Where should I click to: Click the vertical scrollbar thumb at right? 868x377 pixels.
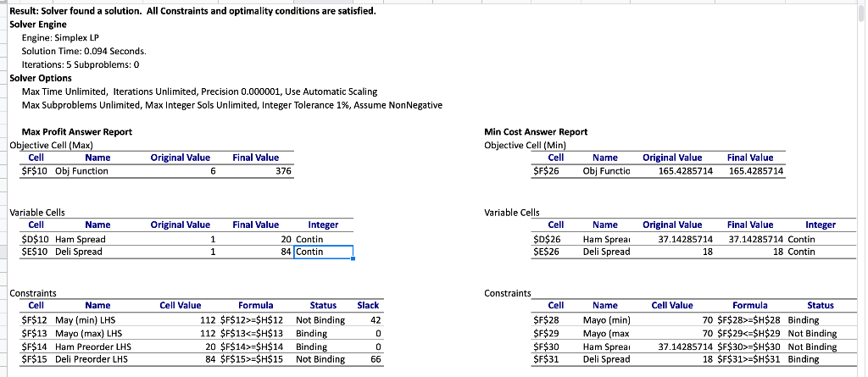point(862,12)
